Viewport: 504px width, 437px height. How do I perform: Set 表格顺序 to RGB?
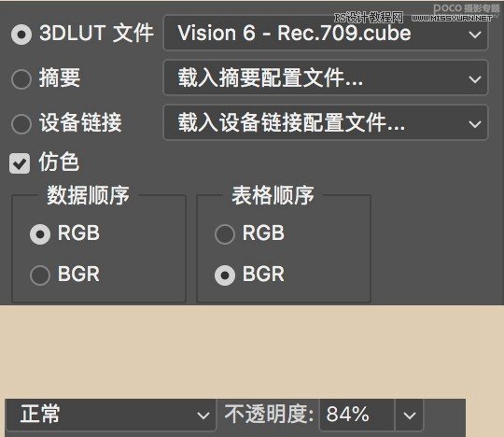click(x=225, y=234)
